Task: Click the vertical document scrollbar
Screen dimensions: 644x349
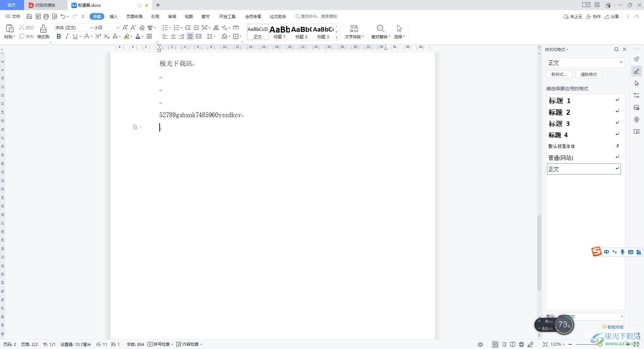Action: pyautogui.click(x=539, y=252)
